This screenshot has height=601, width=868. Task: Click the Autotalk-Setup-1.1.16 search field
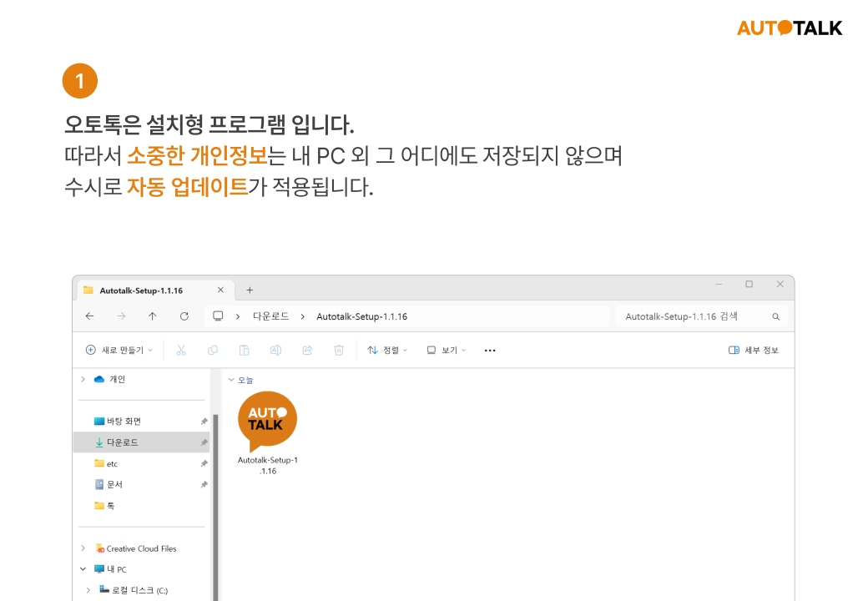(x=701, y=316)
